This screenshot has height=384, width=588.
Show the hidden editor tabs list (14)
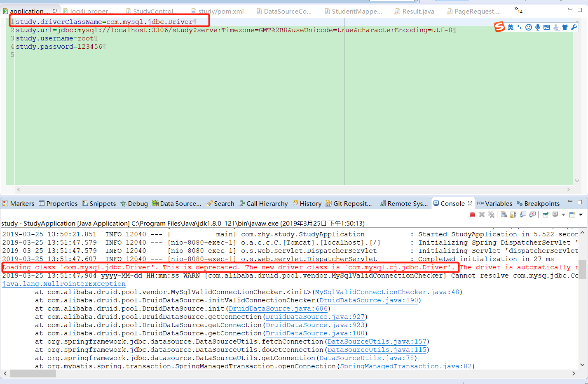[x=518, y=9]
